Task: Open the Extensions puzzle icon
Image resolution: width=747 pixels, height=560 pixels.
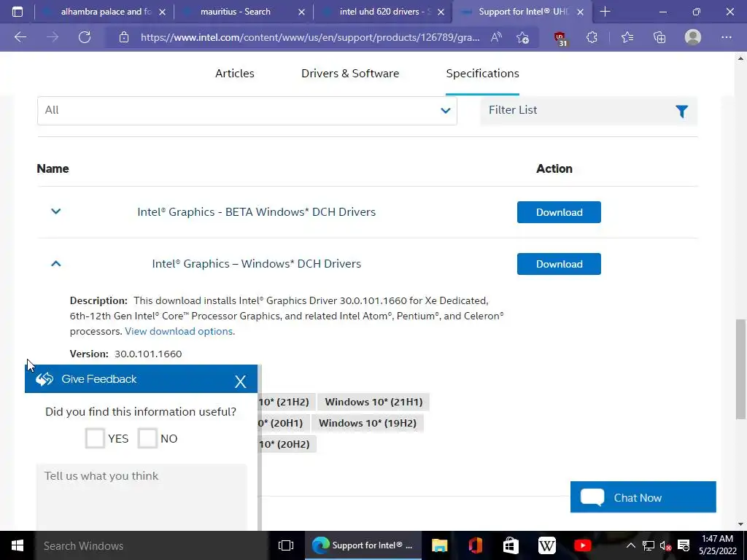Action: tap(592, 37)
